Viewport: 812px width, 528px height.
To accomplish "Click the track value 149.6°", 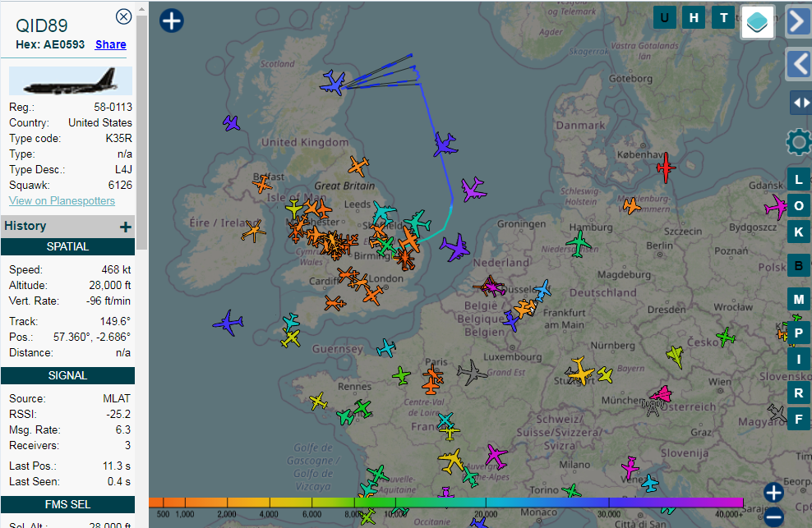I will pos(115,321).
